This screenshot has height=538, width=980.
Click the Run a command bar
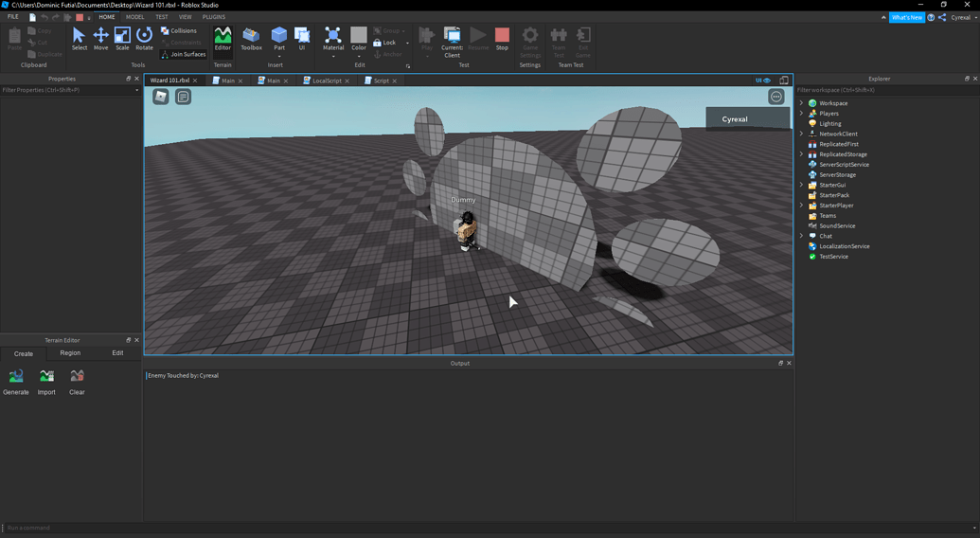tap(488, 528)
